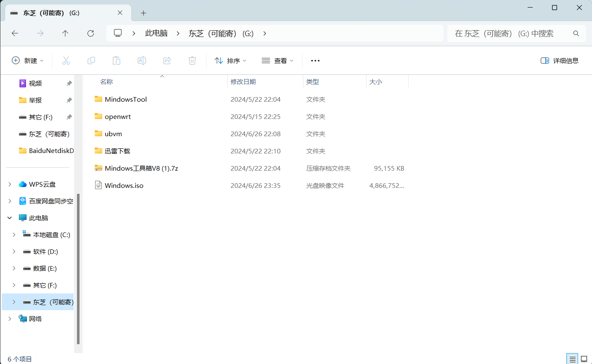This screenshot has height=364, width=592.
Task: Click the 新建 new item button
Action: [x=28, y=61]
